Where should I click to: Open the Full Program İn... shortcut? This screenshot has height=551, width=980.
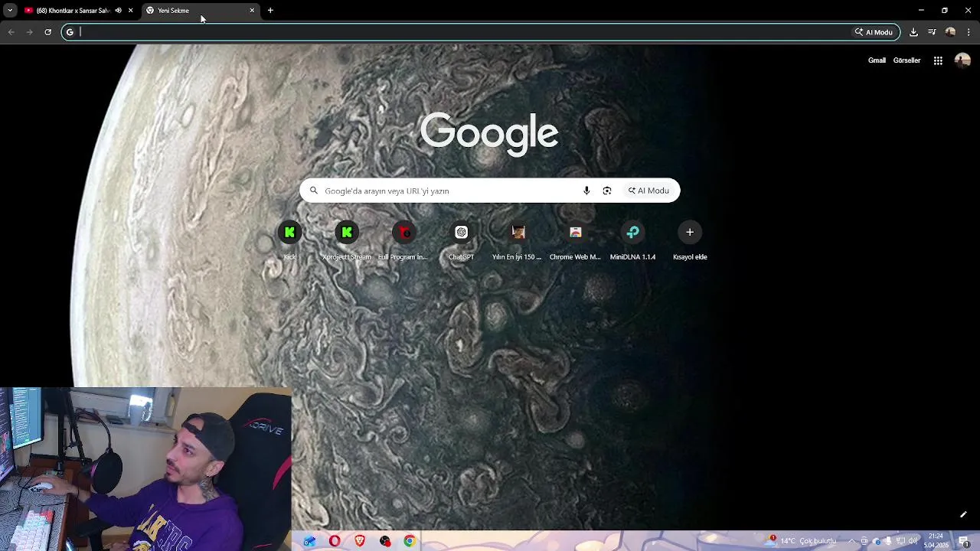(x=403, y=240)
